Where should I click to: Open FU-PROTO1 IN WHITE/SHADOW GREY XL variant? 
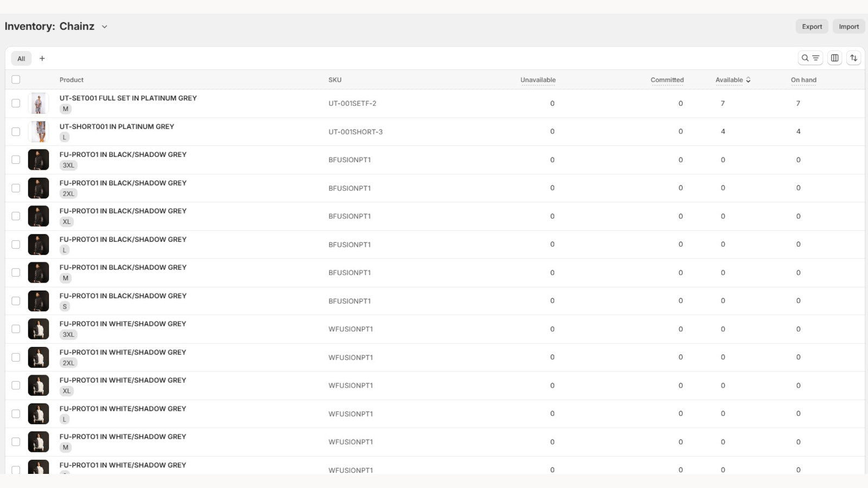coord(123,380)
